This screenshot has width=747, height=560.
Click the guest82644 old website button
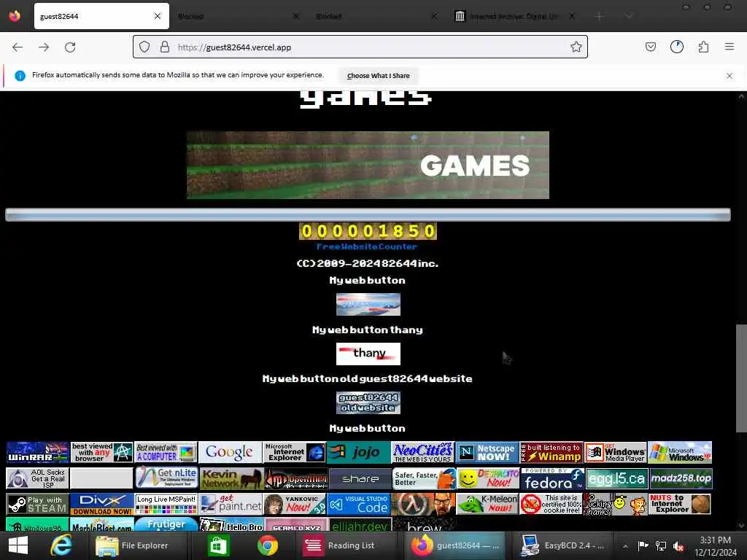[368, 402]
